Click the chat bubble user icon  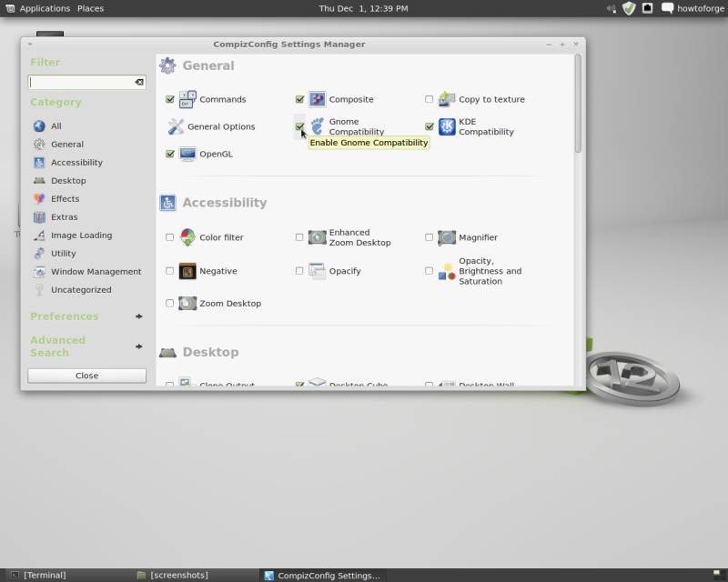pyautogui.click(x=667, y=8)
